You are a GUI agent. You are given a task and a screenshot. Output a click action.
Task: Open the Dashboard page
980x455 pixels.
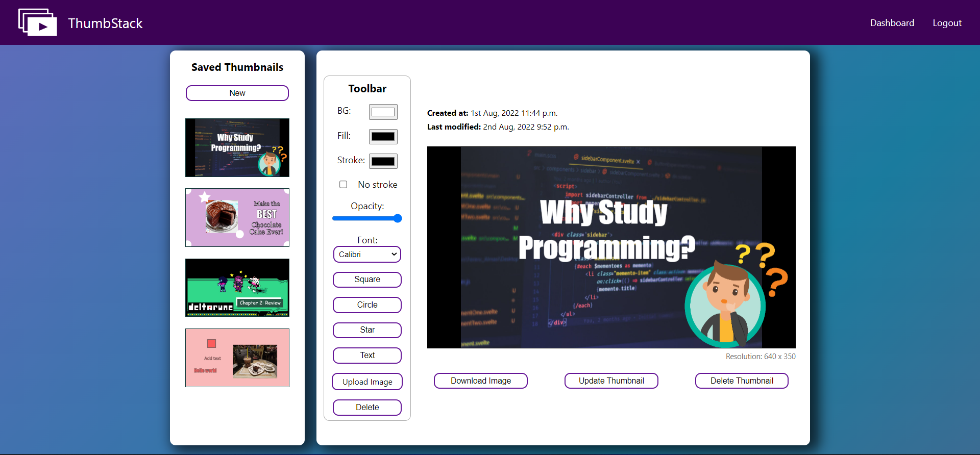pos(892,23)
